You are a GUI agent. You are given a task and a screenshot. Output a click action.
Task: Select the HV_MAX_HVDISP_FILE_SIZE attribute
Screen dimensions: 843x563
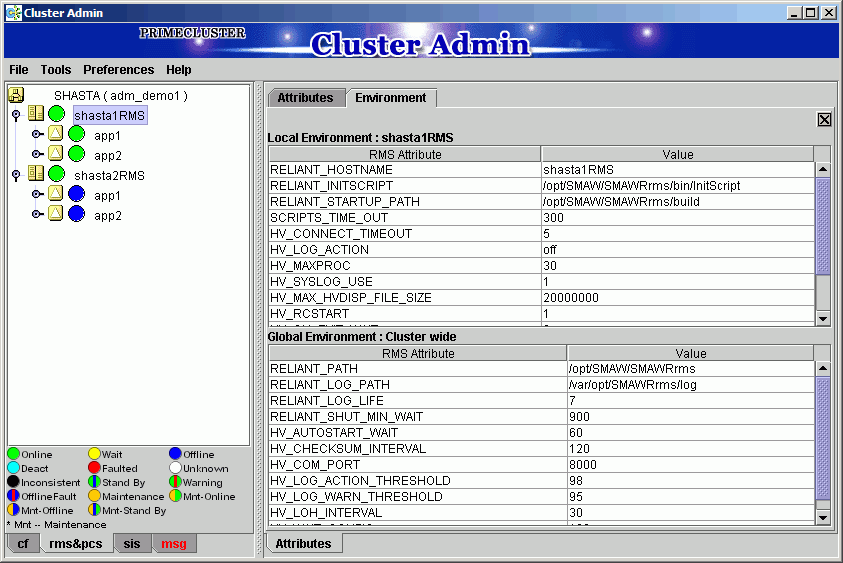[405, 298]
